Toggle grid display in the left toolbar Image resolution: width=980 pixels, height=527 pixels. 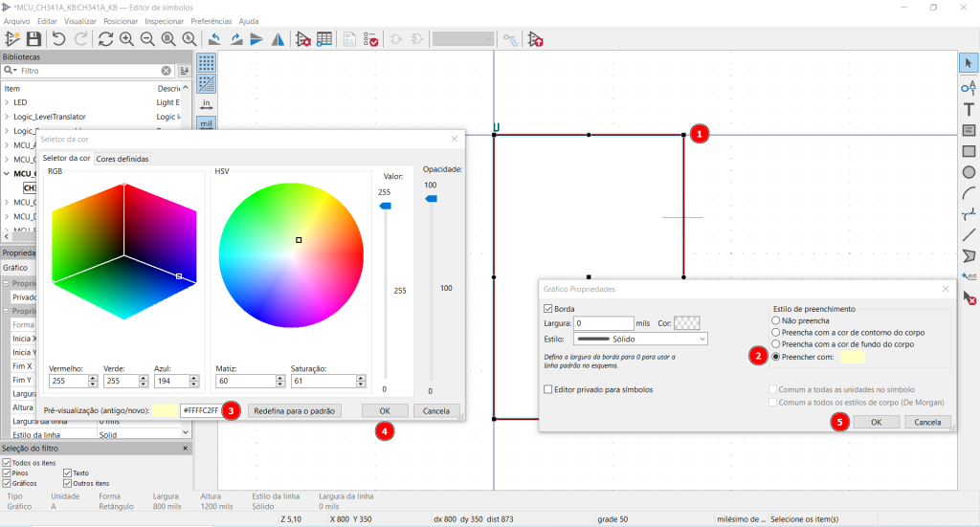point(207,62)
